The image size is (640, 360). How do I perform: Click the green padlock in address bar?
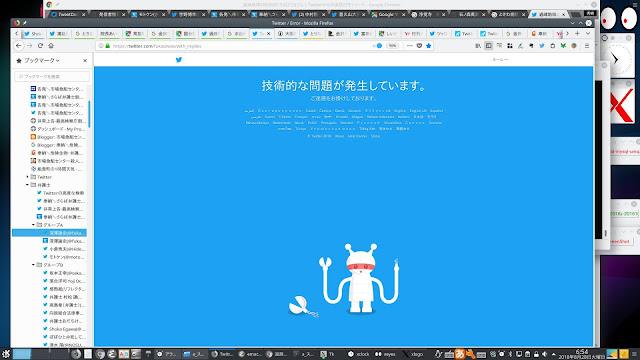[x=108, y=46]
